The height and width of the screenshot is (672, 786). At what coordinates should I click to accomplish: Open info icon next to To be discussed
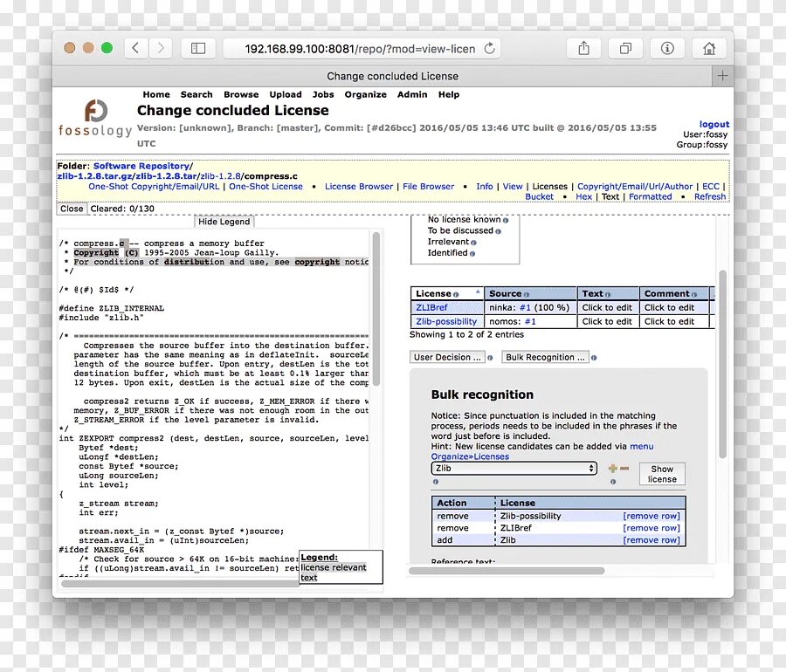click(499, 231)
